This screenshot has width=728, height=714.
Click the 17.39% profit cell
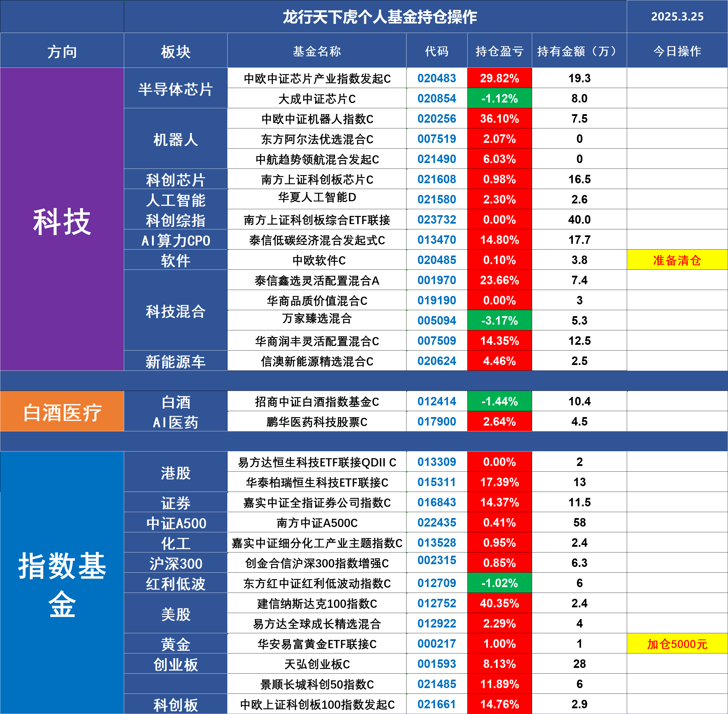coord(499,482)
